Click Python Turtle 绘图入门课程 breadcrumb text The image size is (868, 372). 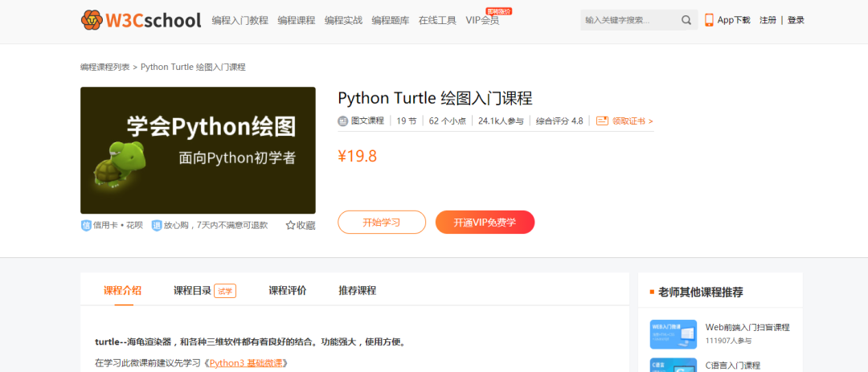[193, 67]
